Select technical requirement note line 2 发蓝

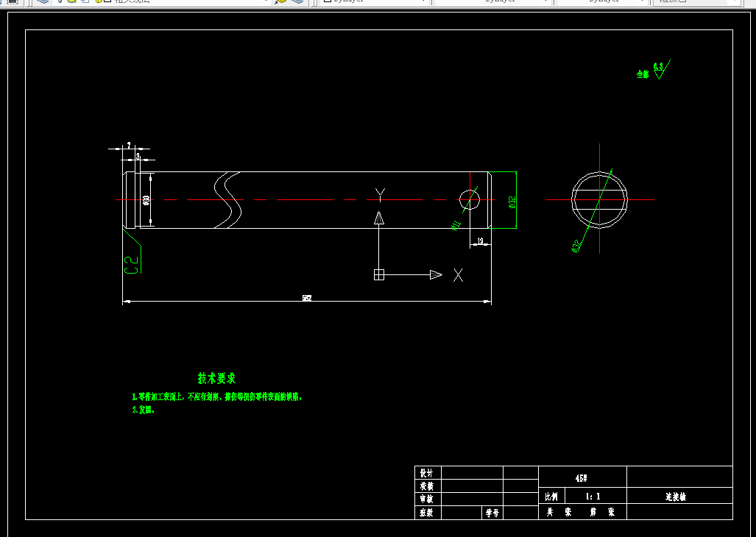[144, 410]
